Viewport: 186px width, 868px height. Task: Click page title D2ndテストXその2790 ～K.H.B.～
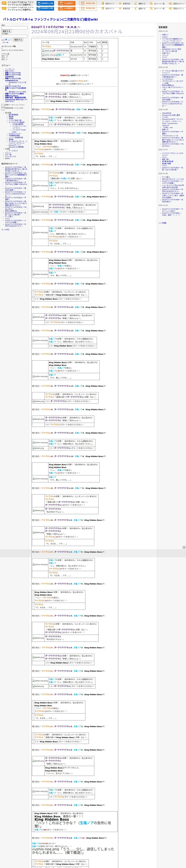(x=56, y=27)
